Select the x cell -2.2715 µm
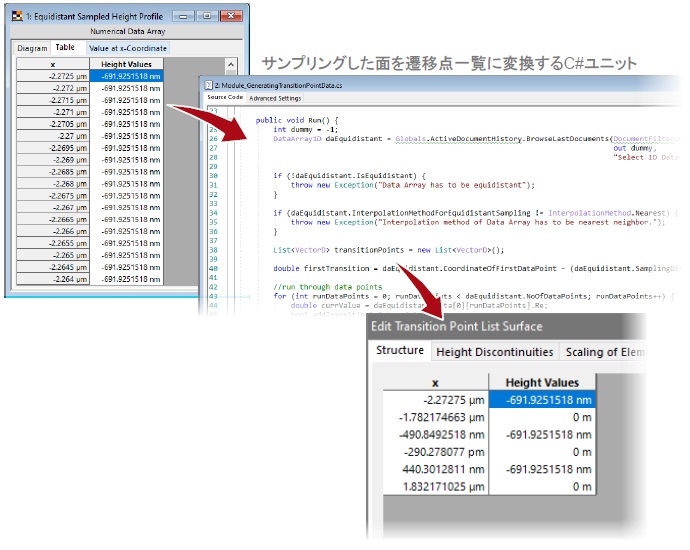690x550 pixels. (x=53, y=100)
